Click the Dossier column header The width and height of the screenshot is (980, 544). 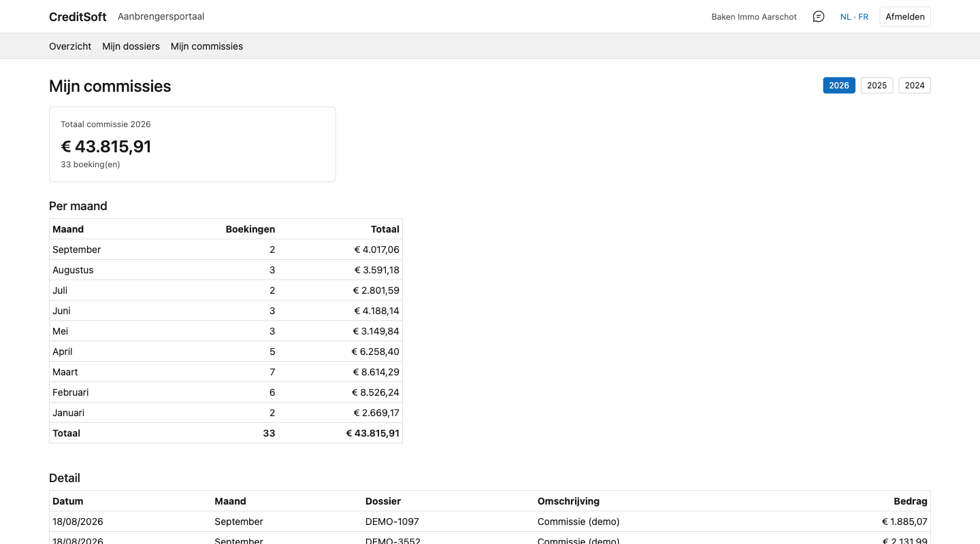(x=383, y=501)
